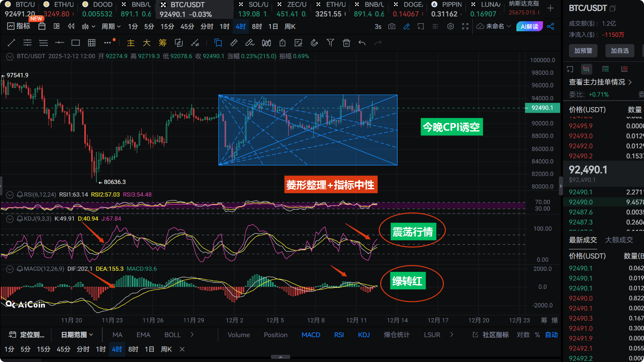The width and height of the screenshot is (644, 362).
Task: Click the trash icon to delete drawings
Action: 346,43
